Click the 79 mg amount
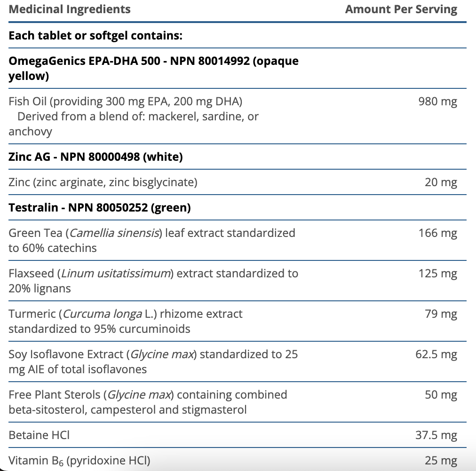The height and width of the screenshot is (471, 476). pyautogui.click(x=441, y=314)
